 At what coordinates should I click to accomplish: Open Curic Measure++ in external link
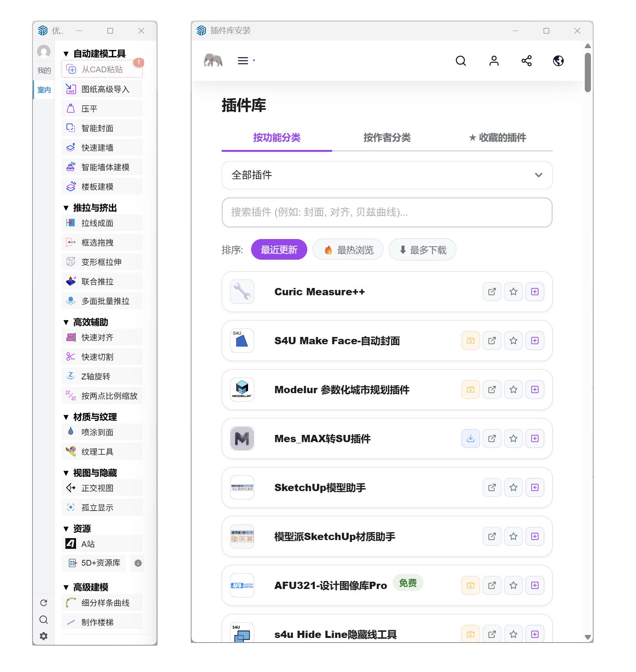[x=492, y=292]
